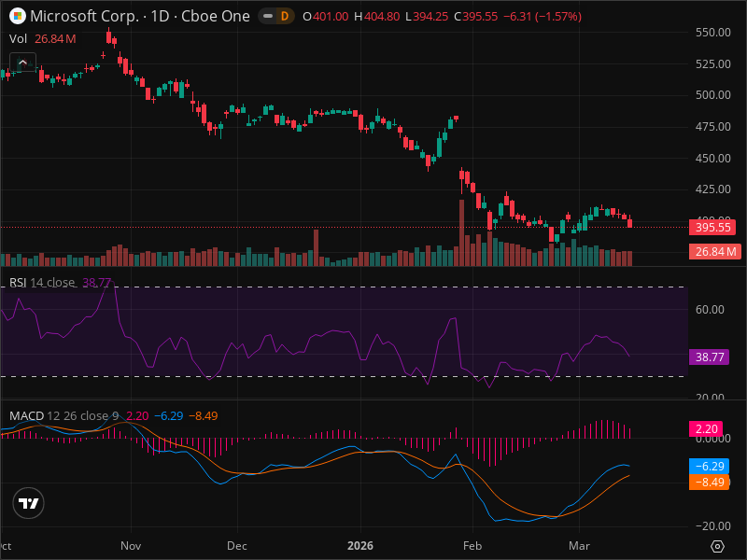Viewport: 747px width, 560px height.
Task: Click the red 395.55 last price label
Action: 712,227
